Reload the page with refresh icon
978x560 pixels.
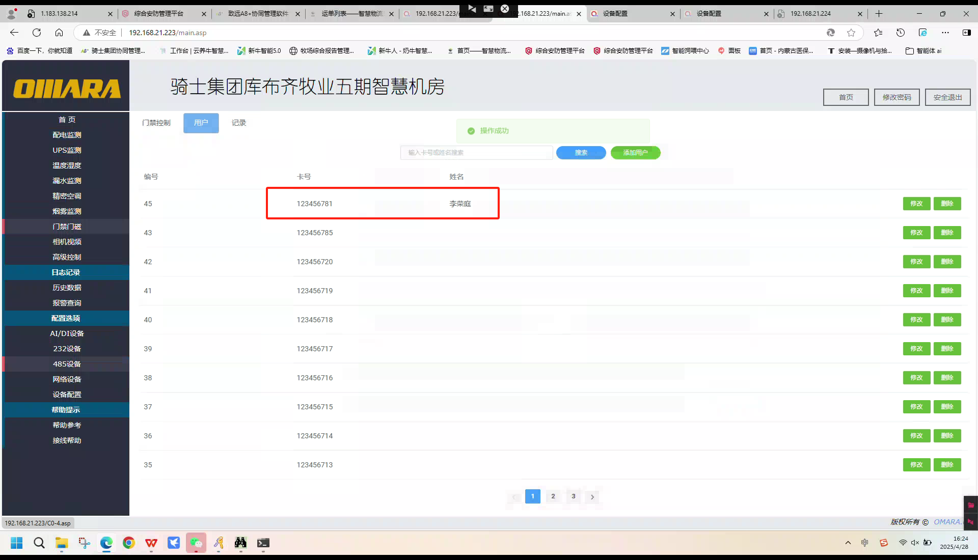(x=37, y=33)
